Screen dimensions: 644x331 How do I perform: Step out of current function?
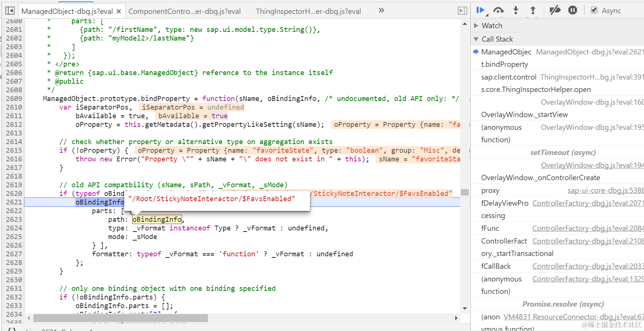pyautogui.click(x=533, y=11)
